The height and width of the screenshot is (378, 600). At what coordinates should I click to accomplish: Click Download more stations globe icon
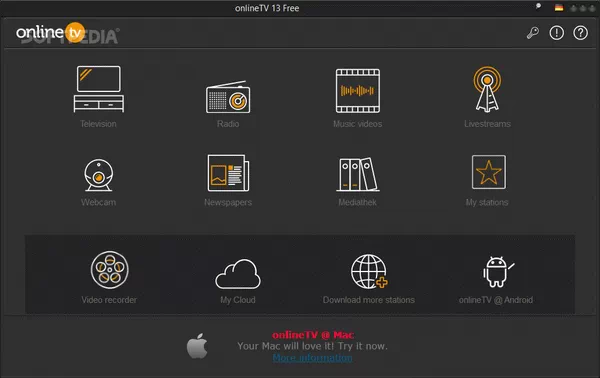[x=369, y=272]
